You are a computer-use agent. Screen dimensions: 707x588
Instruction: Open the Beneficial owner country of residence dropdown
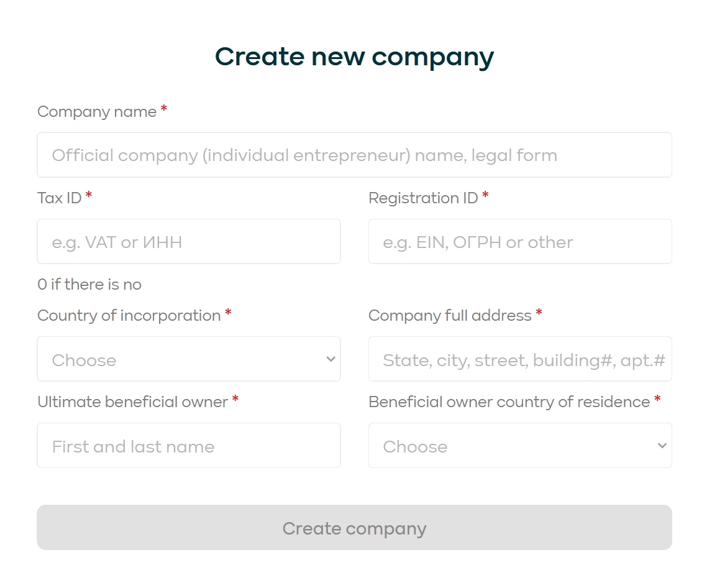click(520, 445)
